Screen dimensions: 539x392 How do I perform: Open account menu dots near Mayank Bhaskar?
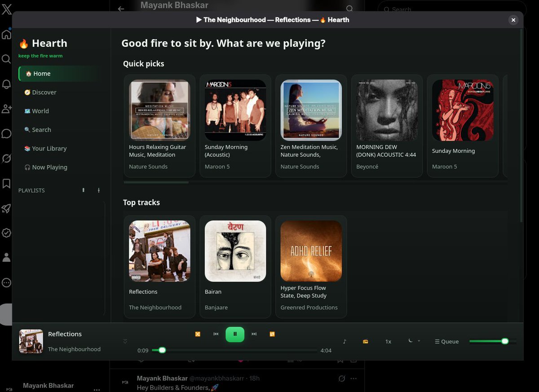[x=97, y=389]
